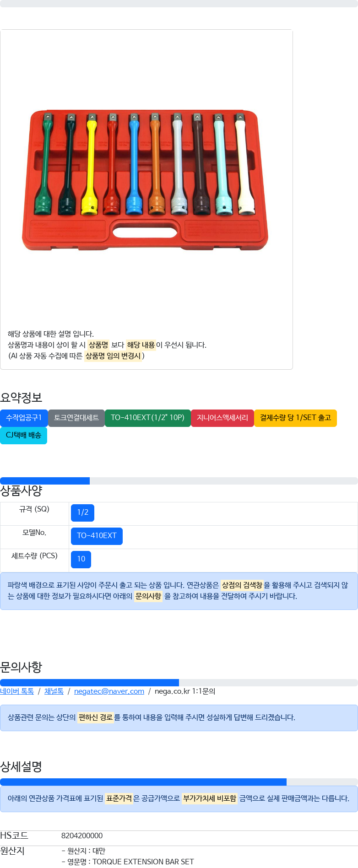Screen dimensions: 358x868
Task: Click the progress bar under 문의사항 heading
Action: point(179,683)
